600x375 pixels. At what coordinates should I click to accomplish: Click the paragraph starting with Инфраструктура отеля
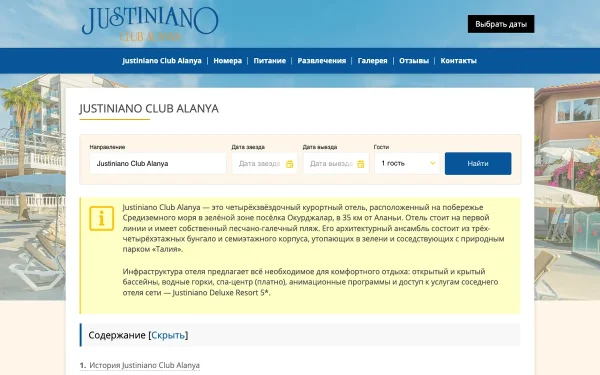coord(310,282)
